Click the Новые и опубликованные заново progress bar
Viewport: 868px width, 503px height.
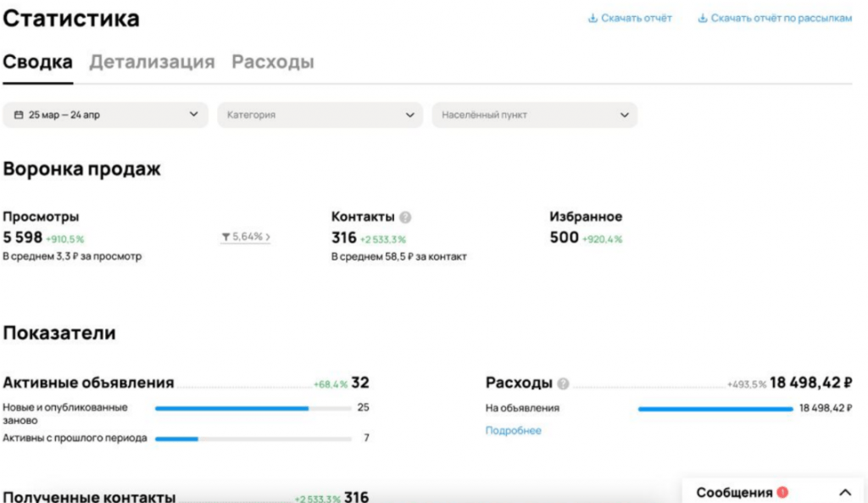(254, 408)
